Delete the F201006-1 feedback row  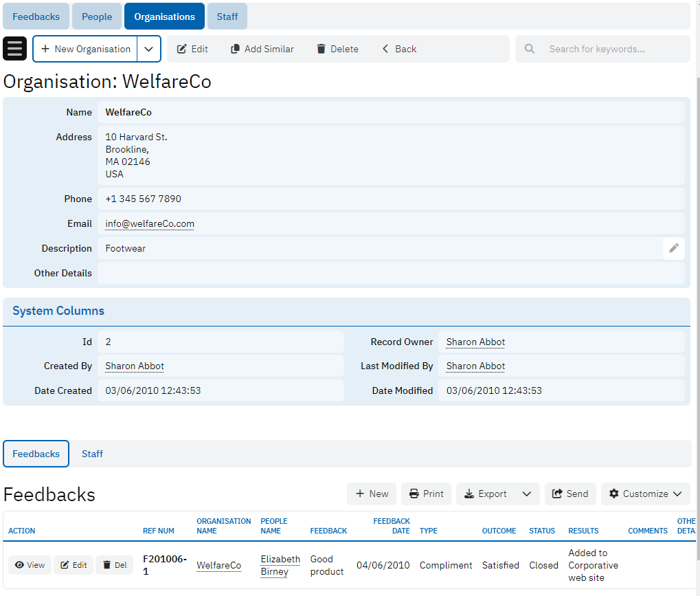coord(114,565)
